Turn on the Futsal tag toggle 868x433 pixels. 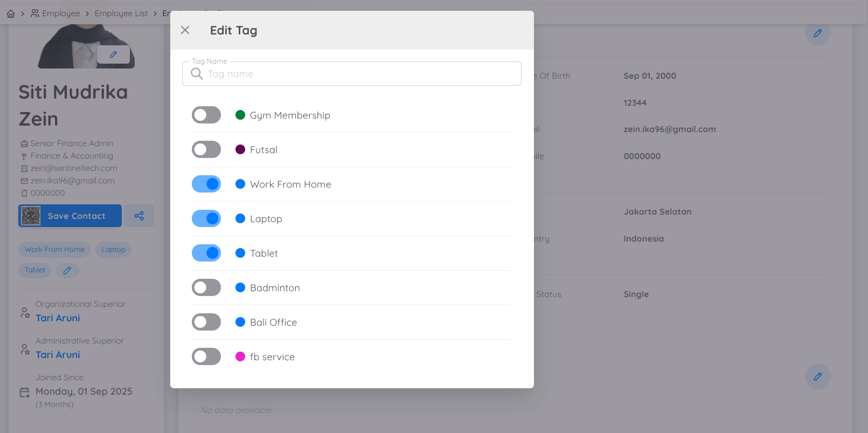pos(206,149)
